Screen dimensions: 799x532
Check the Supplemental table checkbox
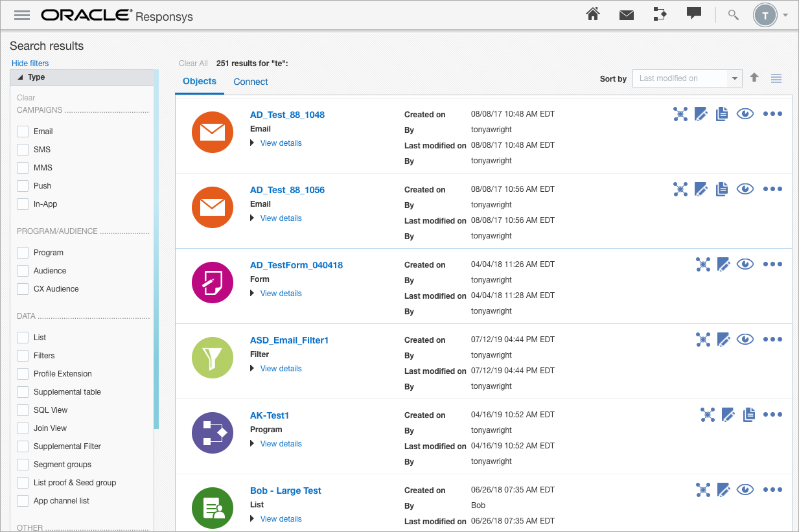click(23, 392)
